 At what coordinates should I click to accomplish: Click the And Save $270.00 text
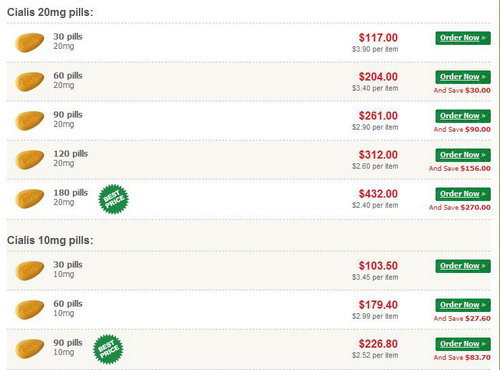460,207
